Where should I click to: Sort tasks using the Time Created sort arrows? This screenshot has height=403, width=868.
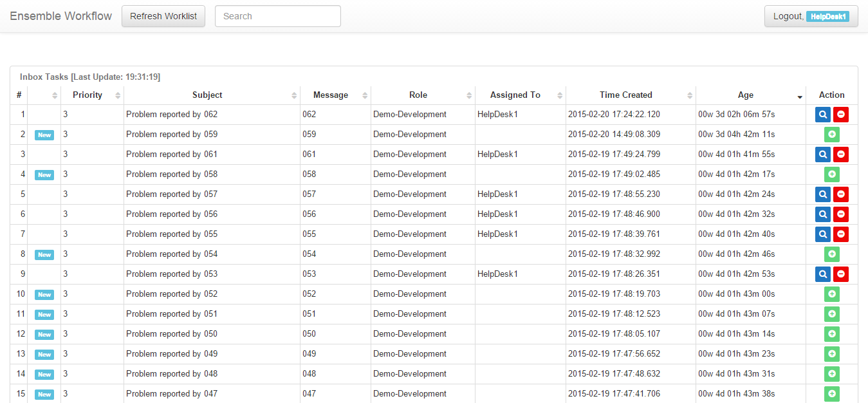pos(689,95)
